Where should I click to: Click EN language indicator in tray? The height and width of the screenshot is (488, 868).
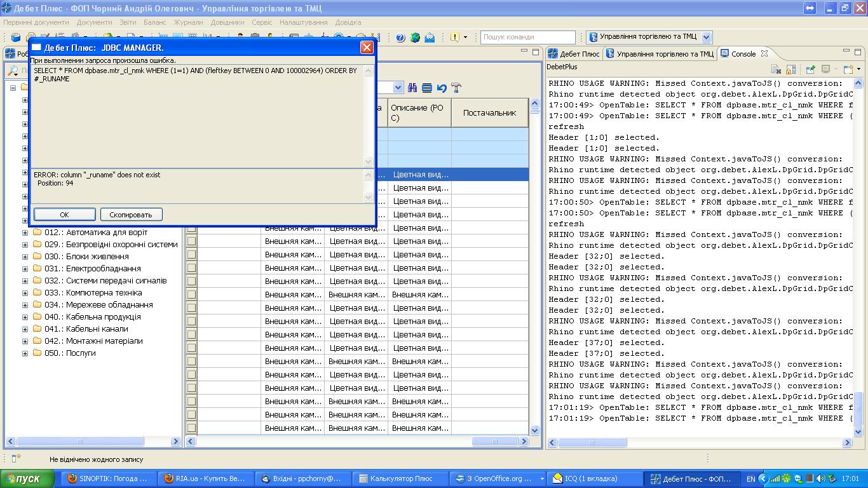coord(750,478)
